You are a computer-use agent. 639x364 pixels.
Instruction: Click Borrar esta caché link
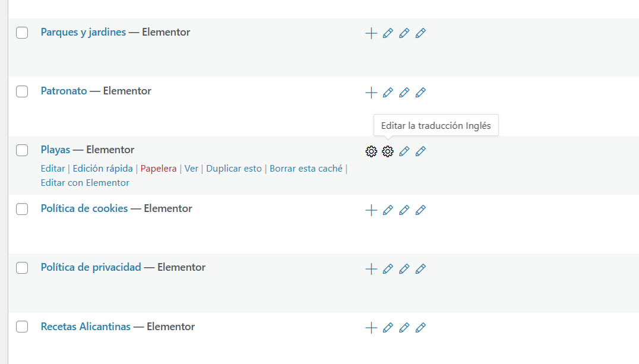[x=306, y=169]
